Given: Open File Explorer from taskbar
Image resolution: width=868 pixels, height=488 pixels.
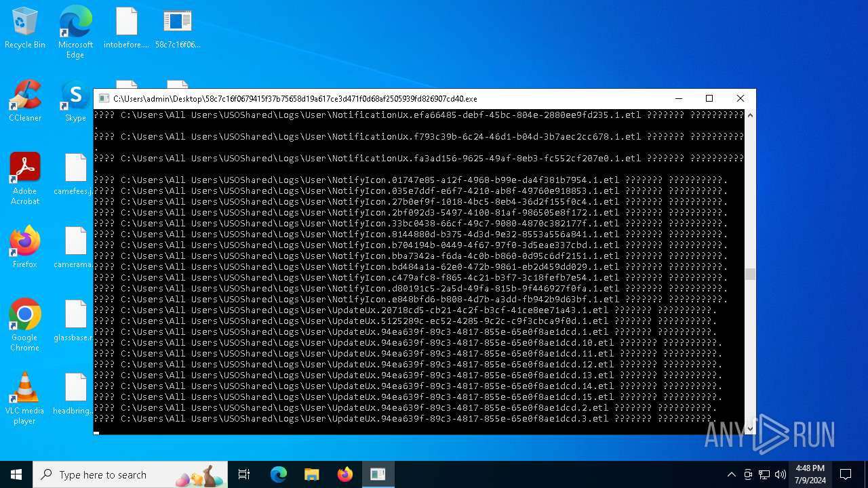Looking at the screenshot, I should tap(311, 474).
